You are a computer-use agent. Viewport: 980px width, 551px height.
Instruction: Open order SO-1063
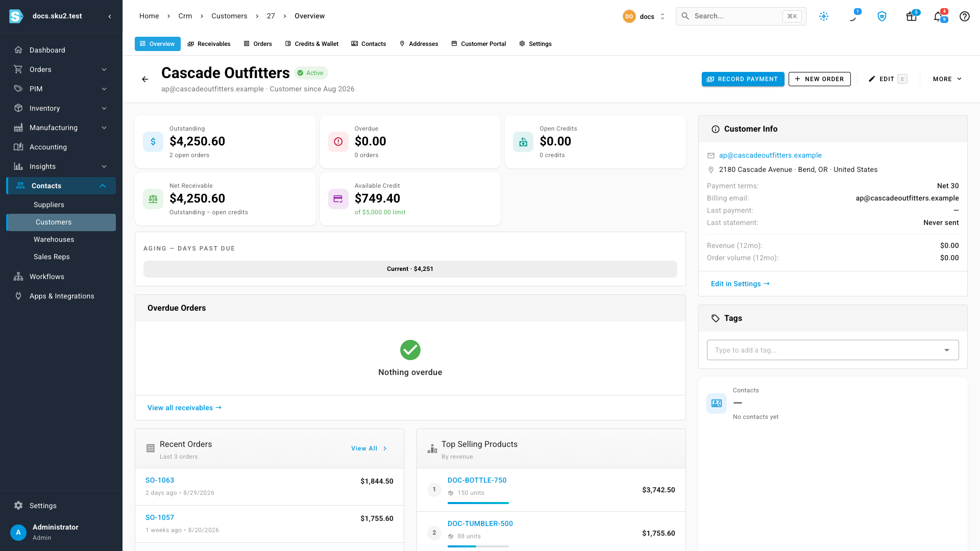point(160,480)
